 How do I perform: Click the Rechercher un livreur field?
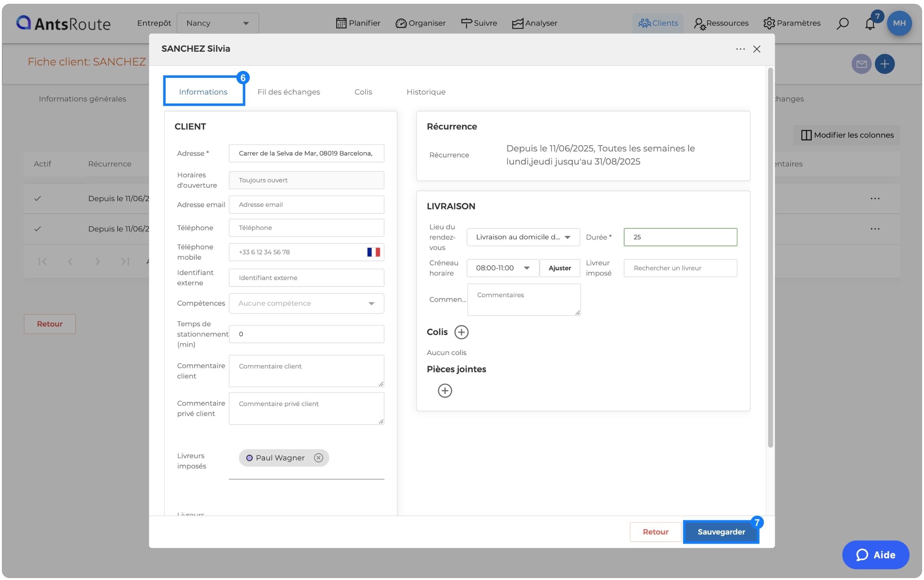click(680, 268)
